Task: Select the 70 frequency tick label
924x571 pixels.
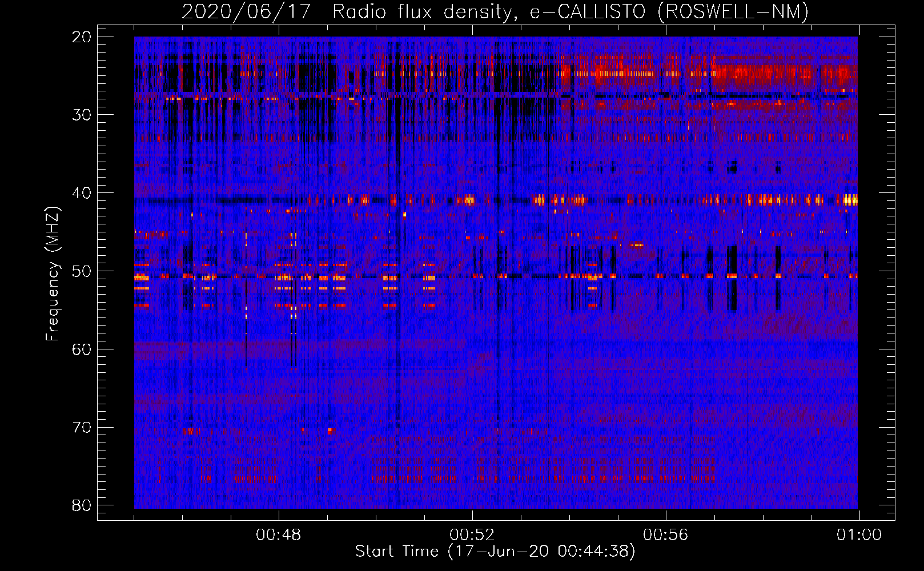Action: 82,428
